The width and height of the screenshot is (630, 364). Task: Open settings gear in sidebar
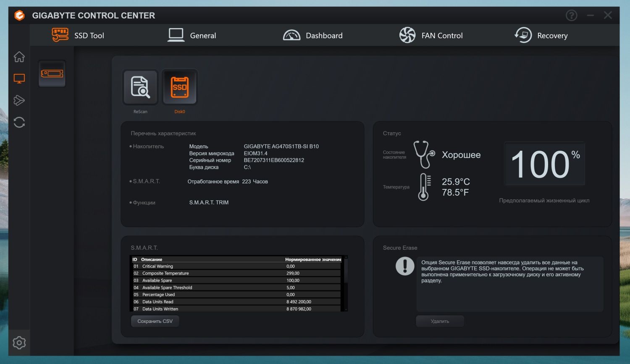[x=19, y=343]
